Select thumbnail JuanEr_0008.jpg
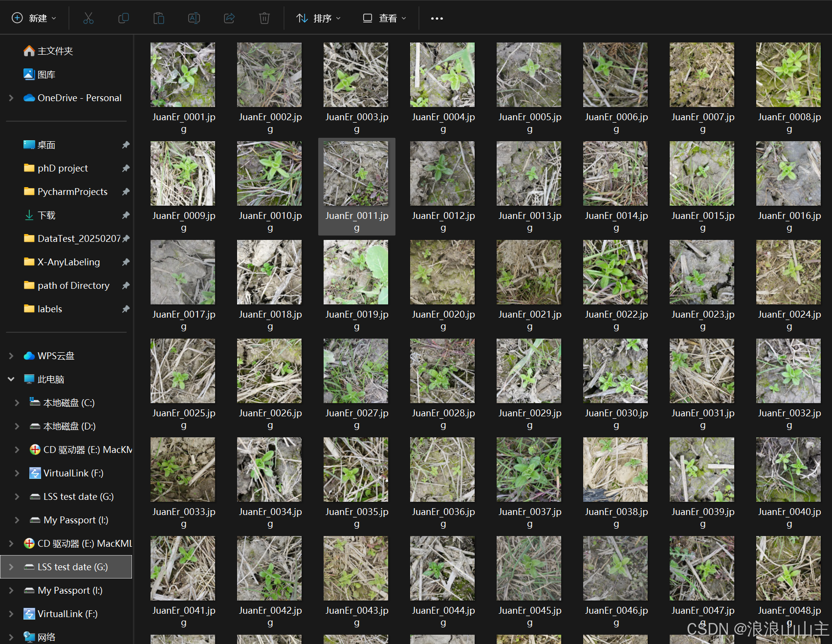The width and height of the screenshot is (832, 644). tap(788, 75)
